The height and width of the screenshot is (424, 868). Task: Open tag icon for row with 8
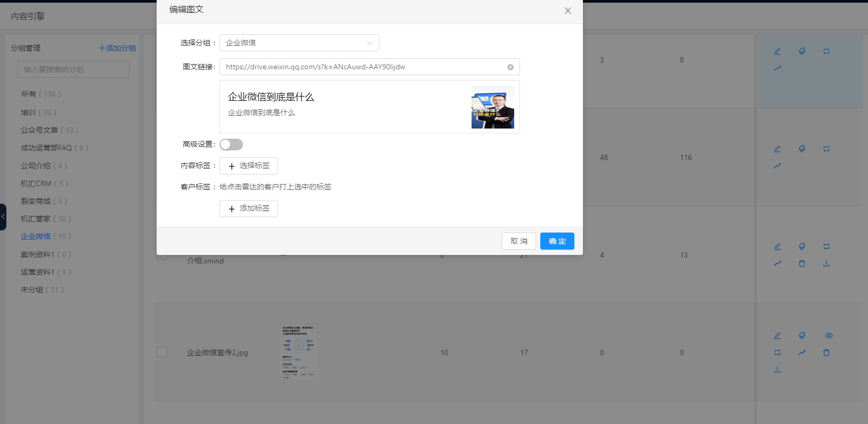pos(802,51)
